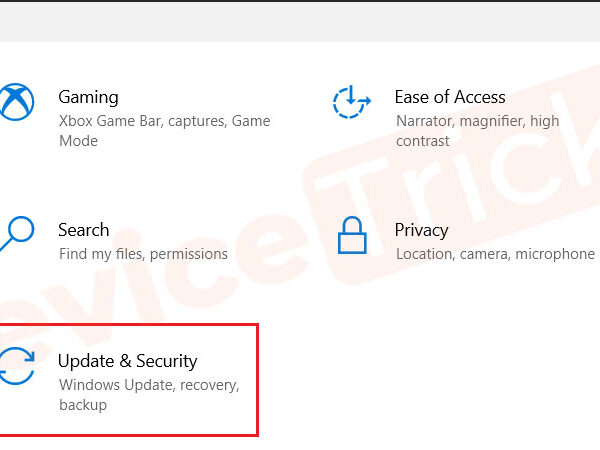Viewport: 600px width, 450px height.
Task: Open the Update & Security heading
Action: [x=127, y=361]
